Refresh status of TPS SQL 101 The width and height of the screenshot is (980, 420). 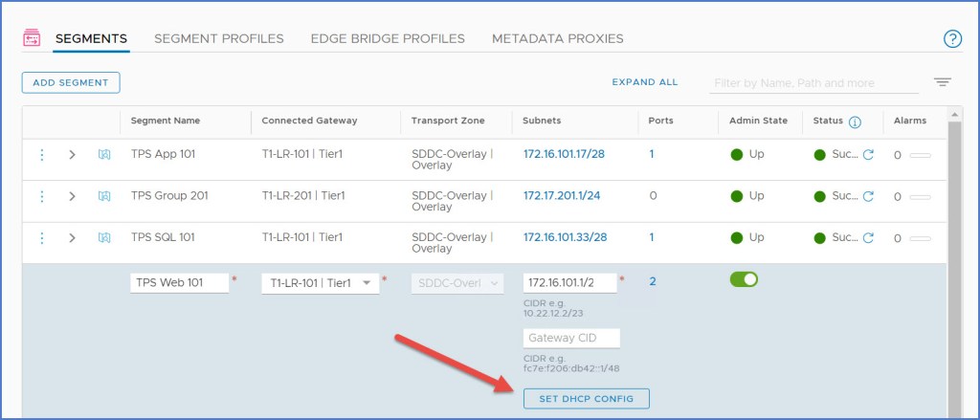click(868, 238)
